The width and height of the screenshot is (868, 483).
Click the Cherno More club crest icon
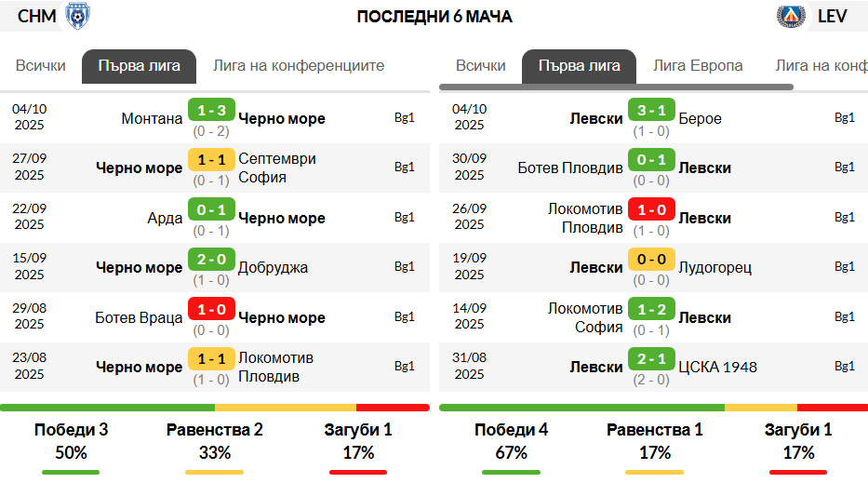(77, 16)
